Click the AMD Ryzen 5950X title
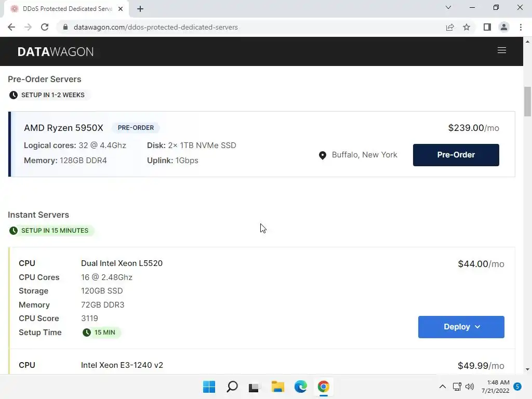Screen dimensions: 532x399 click(63, 128)
